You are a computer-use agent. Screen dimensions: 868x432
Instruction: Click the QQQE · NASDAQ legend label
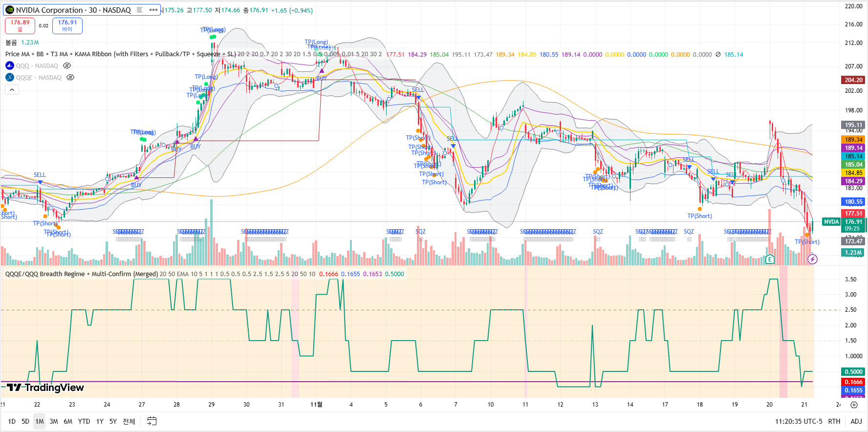pyautogui.click(x=39, y=77)
